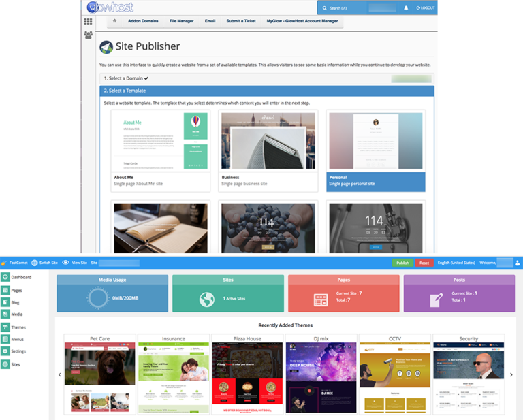Click the Settings gear sidebar icon
Screen dimensions: 523x420
coord(5,351)
